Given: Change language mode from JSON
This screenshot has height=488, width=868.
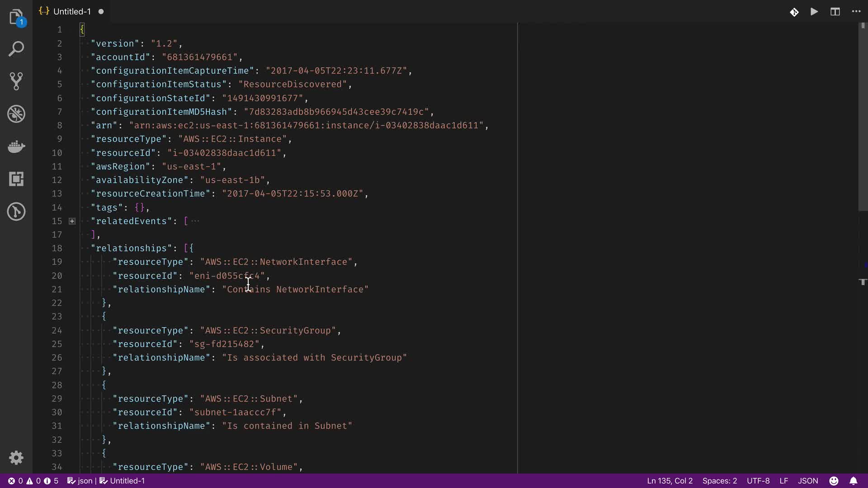Looking at the screenshot, I should [x=808, y=481].
